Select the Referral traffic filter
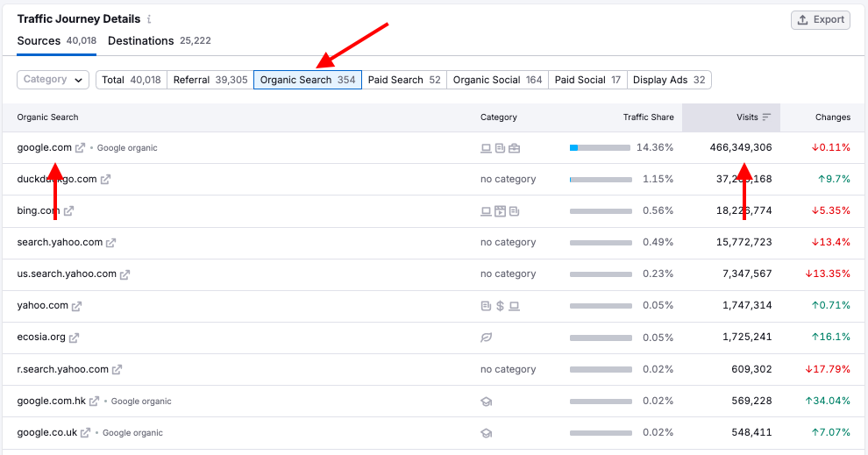The width and height of the screenshot is (868, 455). click(x=210, y=80)
